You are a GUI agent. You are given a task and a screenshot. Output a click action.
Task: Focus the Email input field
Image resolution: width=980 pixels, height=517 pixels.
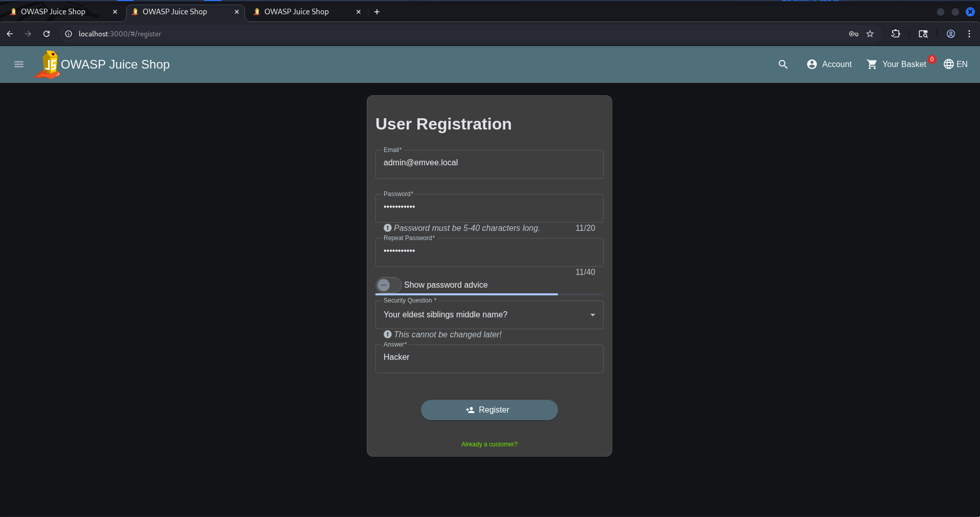point(489,164)
